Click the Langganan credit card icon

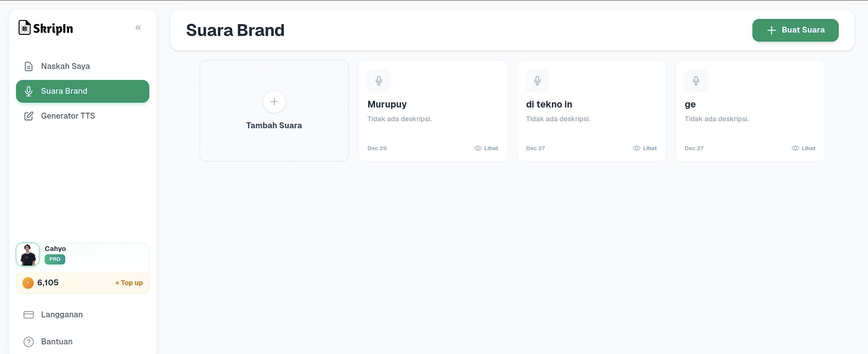pyautogui.click(x=29, y=314)
